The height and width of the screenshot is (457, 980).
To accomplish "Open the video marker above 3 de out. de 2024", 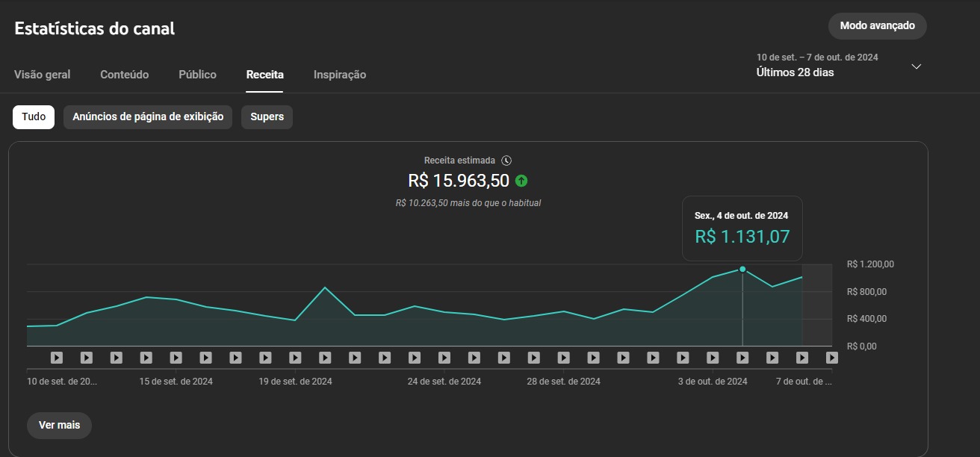I will 713,358.
